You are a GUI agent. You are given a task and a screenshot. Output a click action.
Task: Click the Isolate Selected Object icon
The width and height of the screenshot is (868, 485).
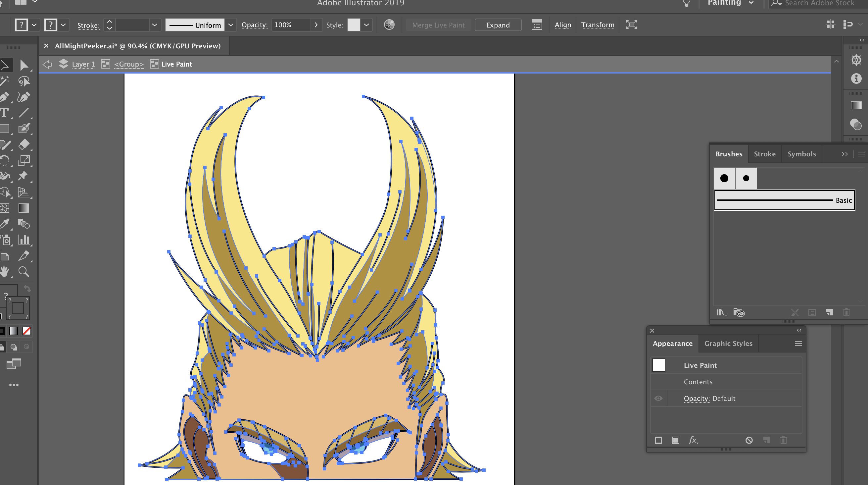coord(631,25)
